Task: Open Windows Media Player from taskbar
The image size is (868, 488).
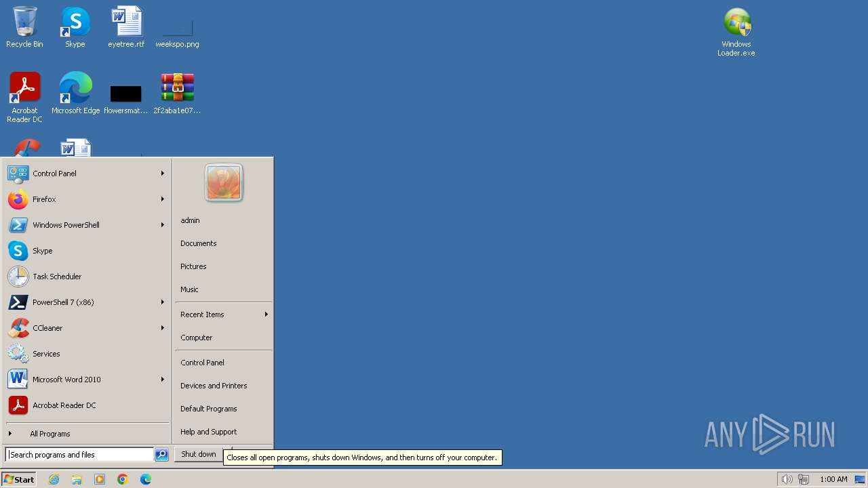Action: coord(100,479)
